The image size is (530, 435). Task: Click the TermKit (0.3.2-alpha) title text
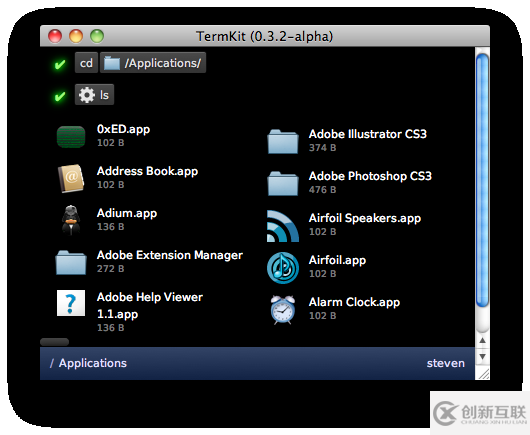(264, 36)
